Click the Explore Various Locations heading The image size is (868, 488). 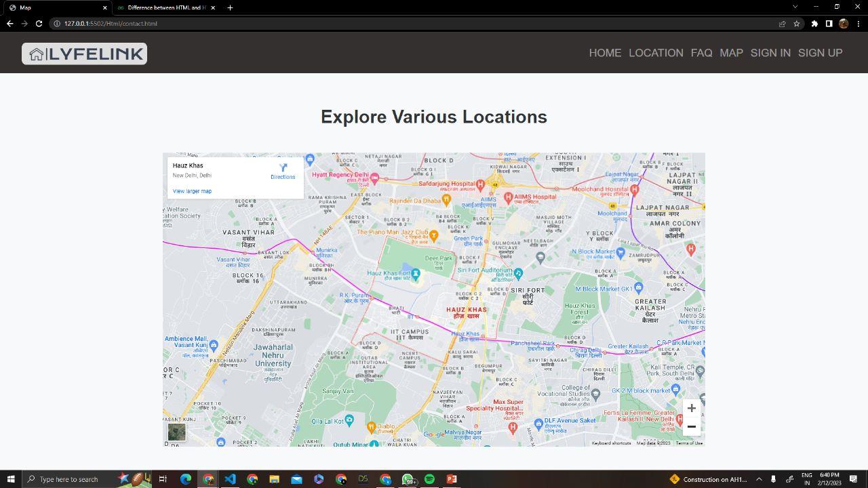434,117
